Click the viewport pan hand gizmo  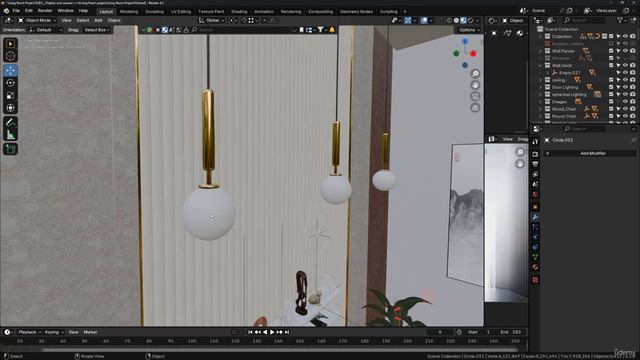coord(475,85)
